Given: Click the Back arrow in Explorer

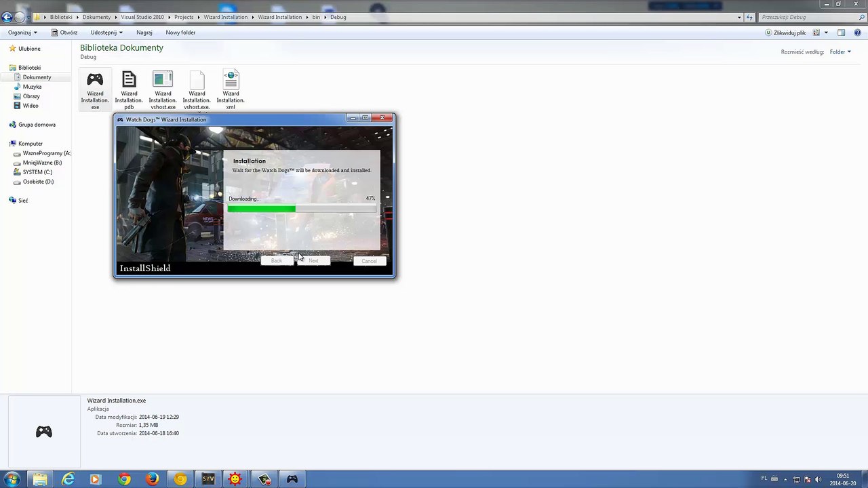Looking at the screenshot, I should (x=7, y=17).
